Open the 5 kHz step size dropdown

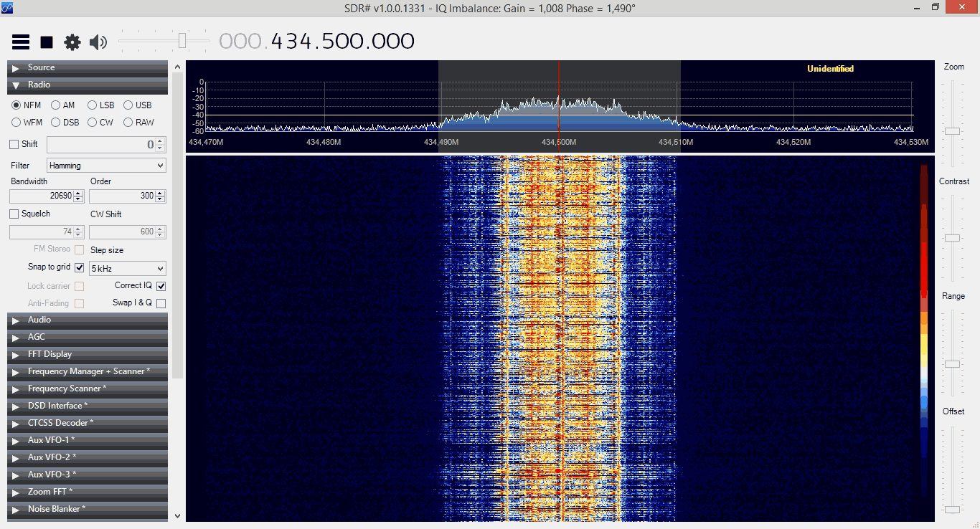[127, 269]
